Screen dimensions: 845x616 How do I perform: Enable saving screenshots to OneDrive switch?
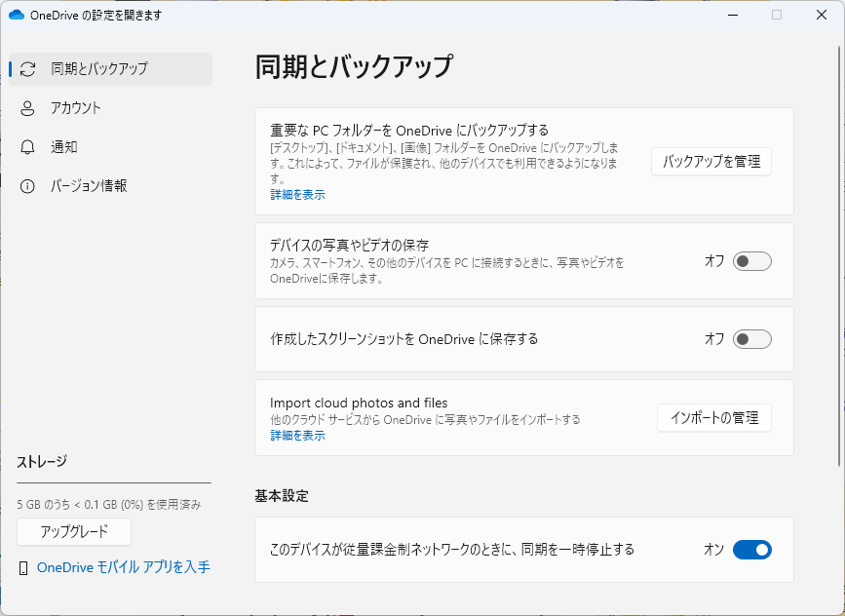(x=751, y=339)
